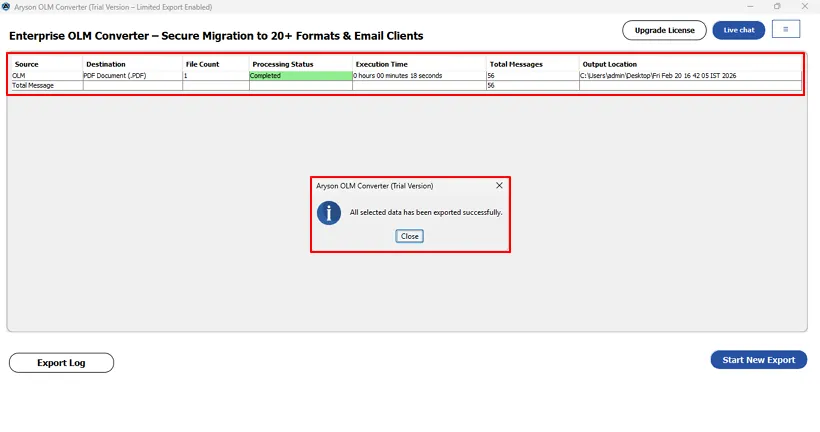This screenshot has width=820, height=432.
Task: Click the Total Message row label
Action: point(33,86)
